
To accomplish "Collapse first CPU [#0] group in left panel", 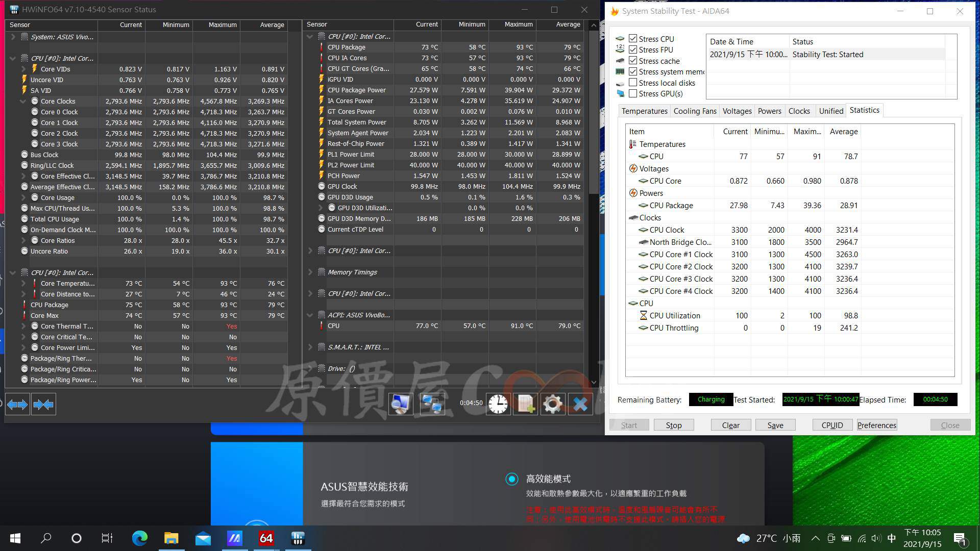I will pos(13,58).
